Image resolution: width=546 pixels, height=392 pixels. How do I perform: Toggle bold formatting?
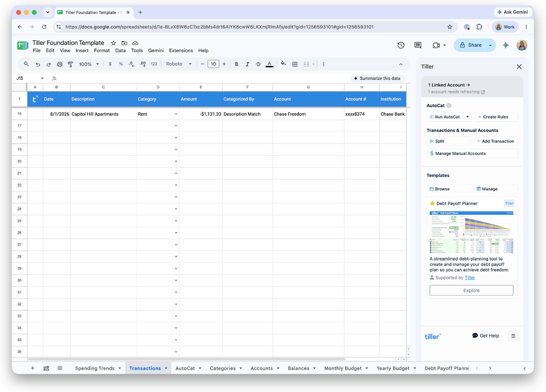(x=237, y=64)
